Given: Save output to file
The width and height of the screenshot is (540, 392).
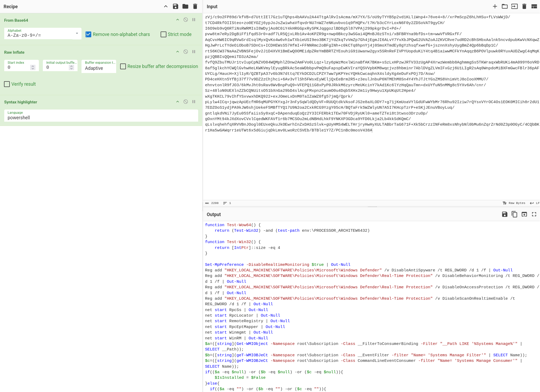Looking at the screenshot, I should (x=505, y=214).
